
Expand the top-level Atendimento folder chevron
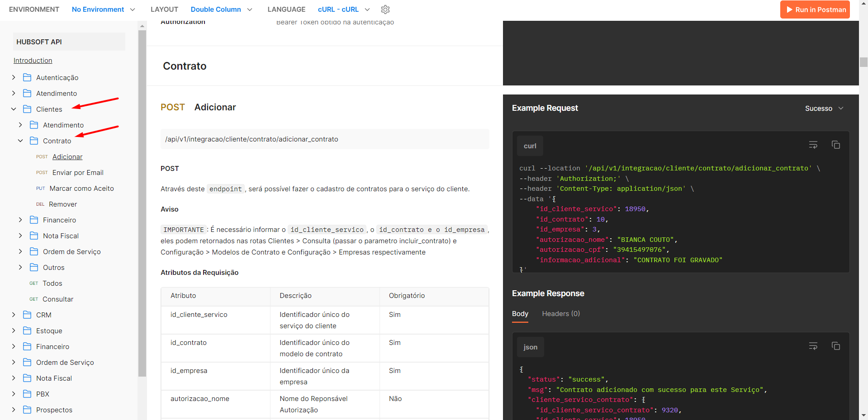coord(14,93)
